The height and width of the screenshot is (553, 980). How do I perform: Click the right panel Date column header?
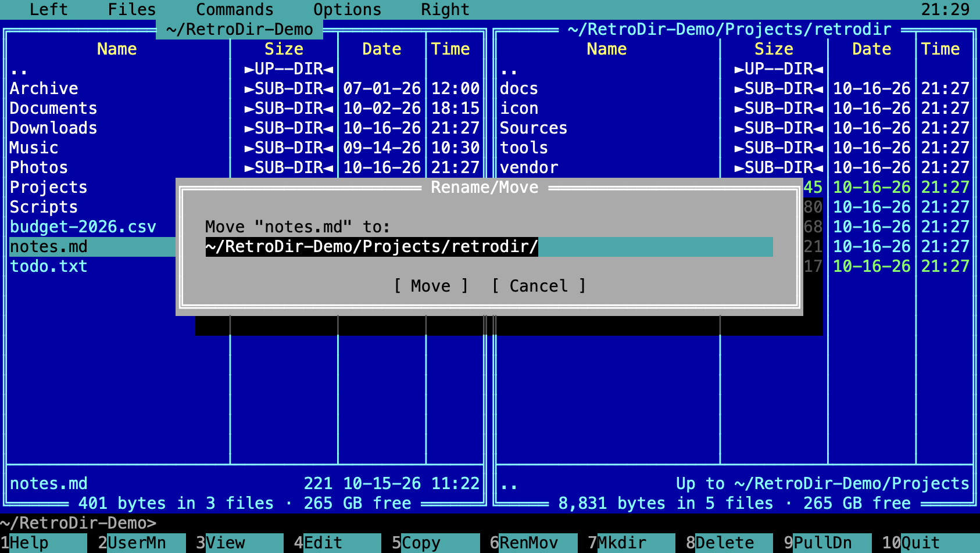click(871, 49)
